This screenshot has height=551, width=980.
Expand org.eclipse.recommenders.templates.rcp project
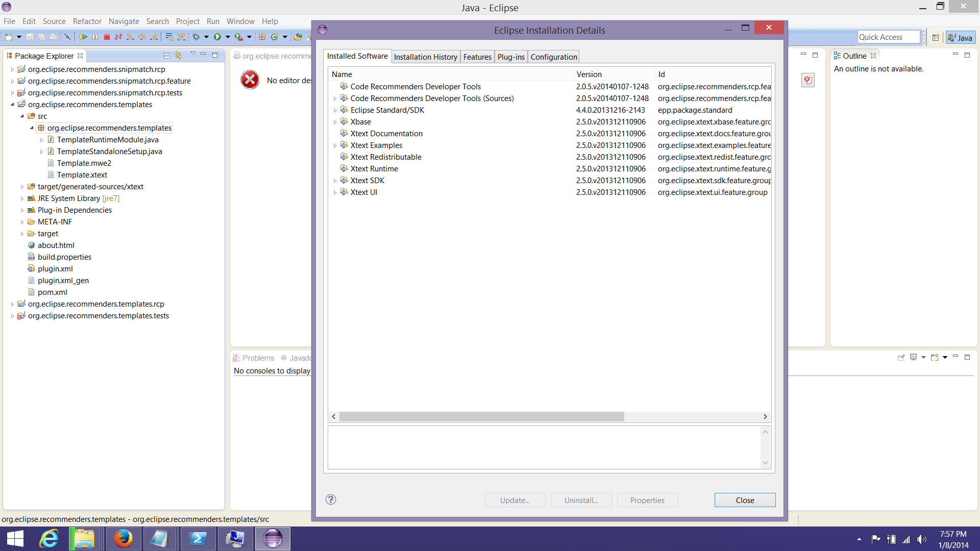[12, 304]
